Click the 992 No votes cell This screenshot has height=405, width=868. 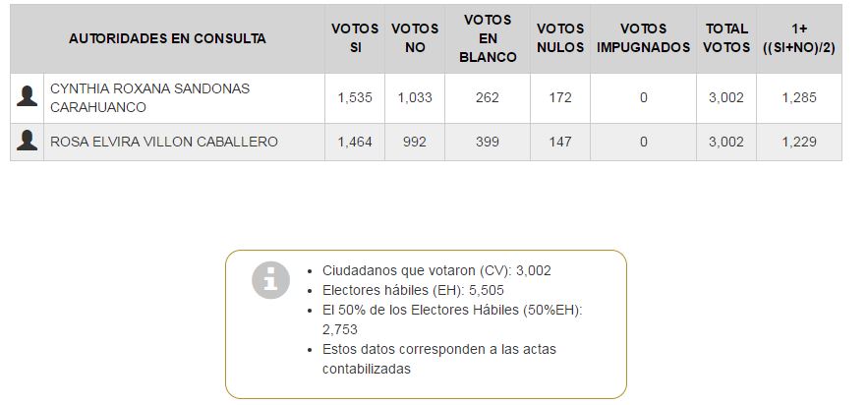pyautogui.click(x=415, y=143)
